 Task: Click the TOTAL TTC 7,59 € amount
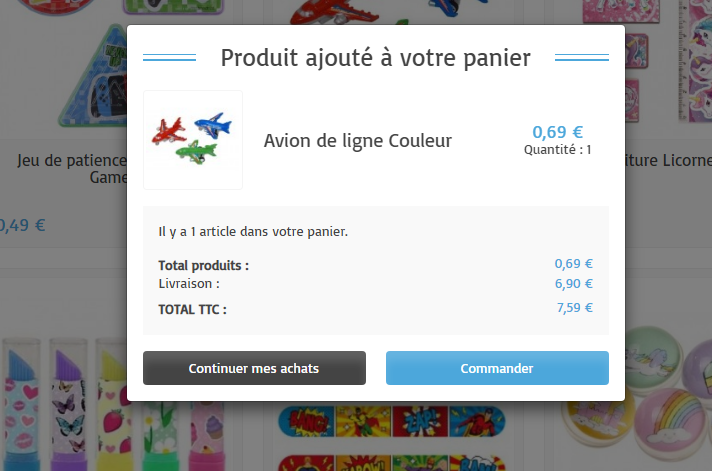point(575,308)
